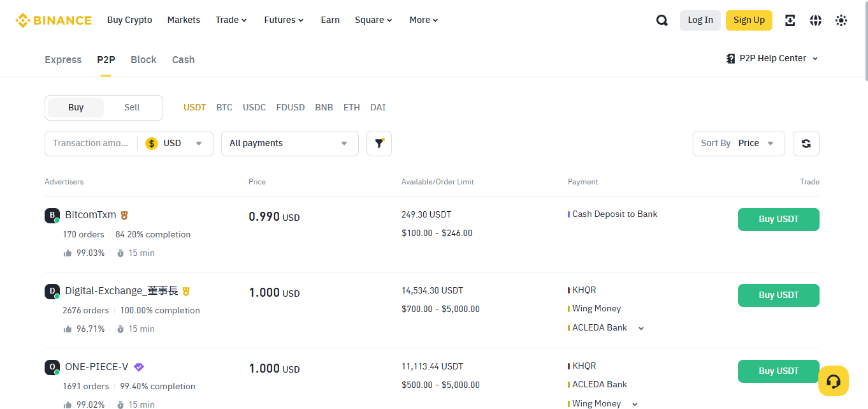Screen dimensions: 868x409
Task: Click BitcomTxm's 15 min timer icon
Action: pyautogui.click(x=120, y=253)
